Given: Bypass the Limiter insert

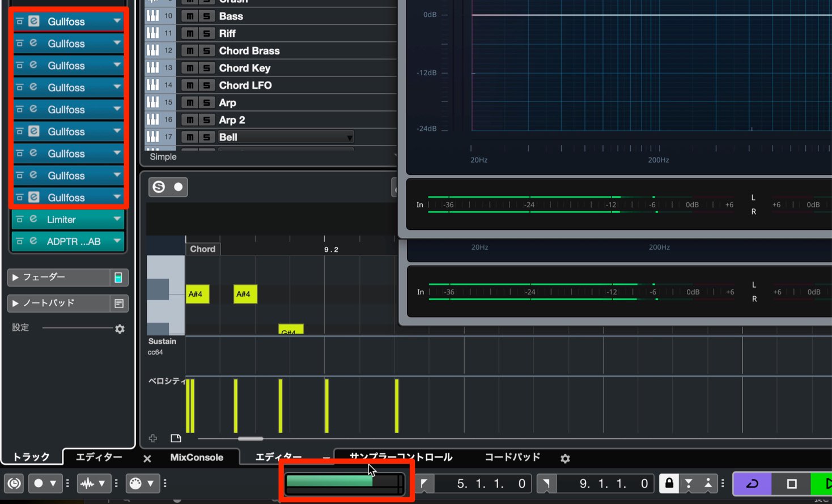Looking at the screenshot, I should pos(19,219).
